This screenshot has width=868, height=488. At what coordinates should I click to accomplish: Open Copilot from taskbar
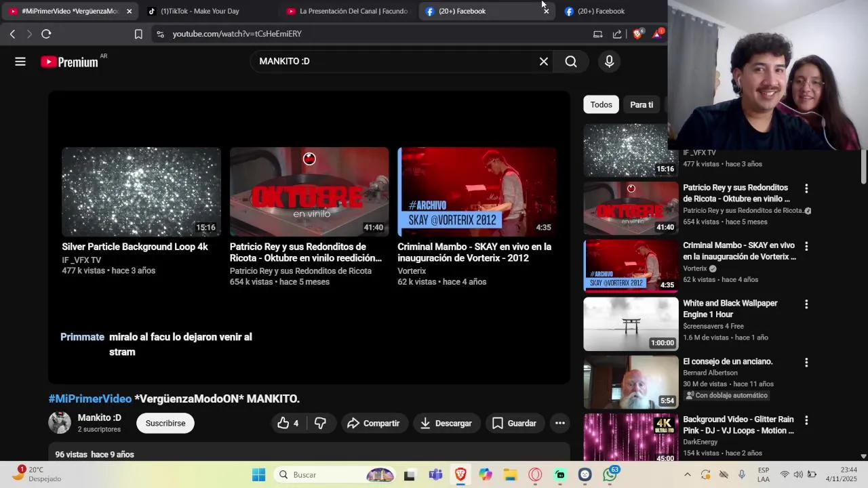pyautogui.click(x=486, y=475)
